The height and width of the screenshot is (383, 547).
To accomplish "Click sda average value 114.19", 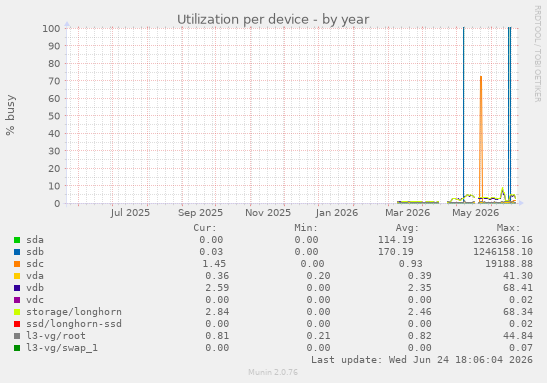I will (x=396, y=240).
